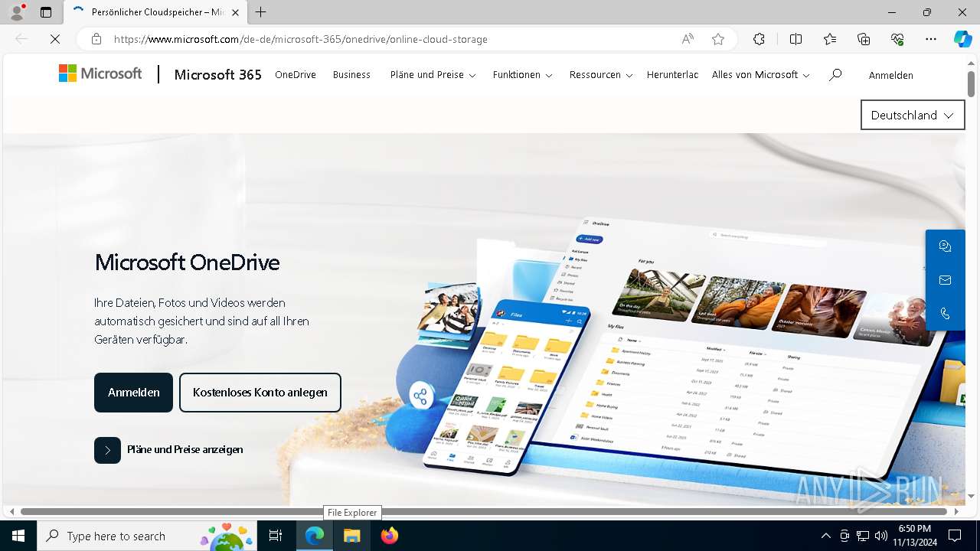Open the chat contact side icon
Image resolution: width=980 pixels, height=551 pixels.
click(945, 246)
